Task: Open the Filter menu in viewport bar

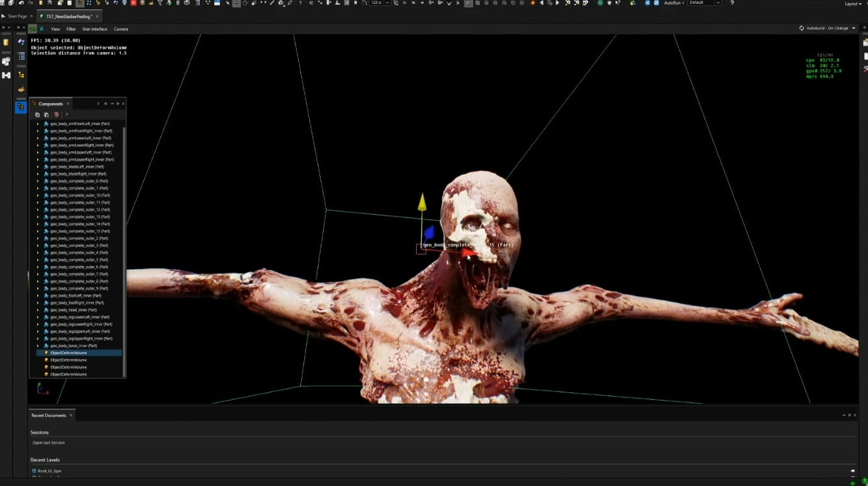Action: point(71,29)
